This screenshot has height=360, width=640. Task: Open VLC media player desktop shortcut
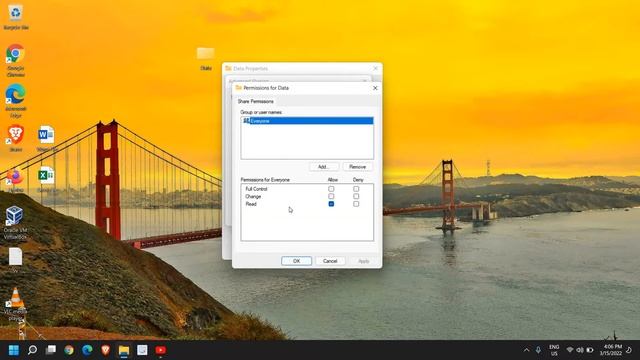tap(16, 304)
